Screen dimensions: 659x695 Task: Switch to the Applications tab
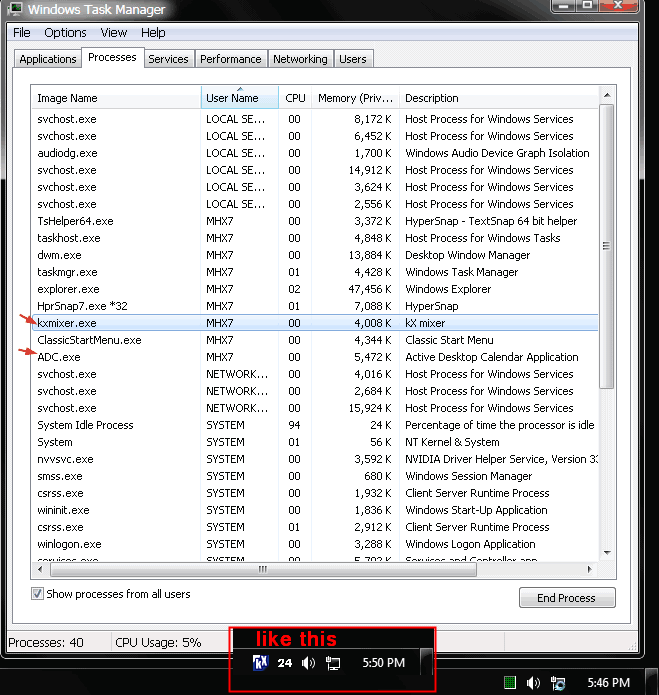(x=48, y=59)
